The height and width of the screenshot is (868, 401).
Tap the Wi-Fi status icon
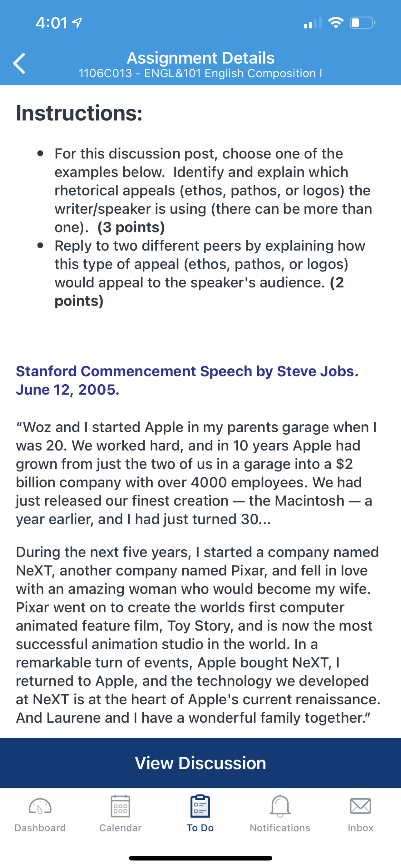[x=336, y=22]
